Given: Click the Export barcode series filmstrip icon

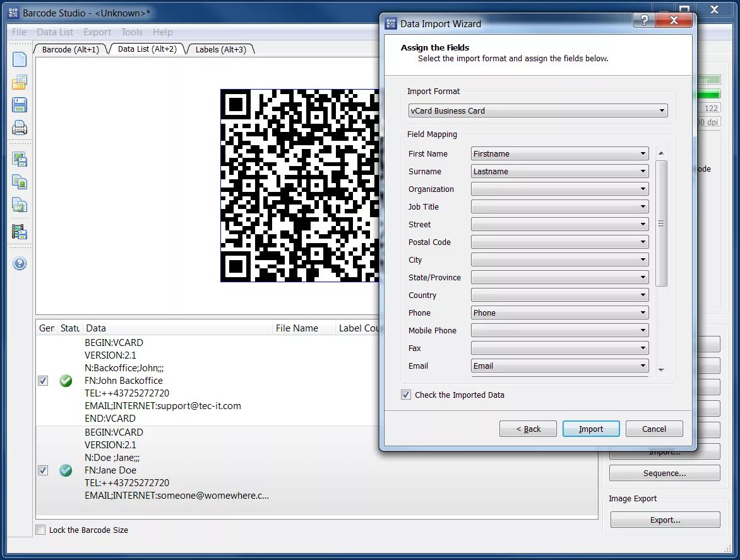Looking at the screenshot, I should [x=20, y=232].
